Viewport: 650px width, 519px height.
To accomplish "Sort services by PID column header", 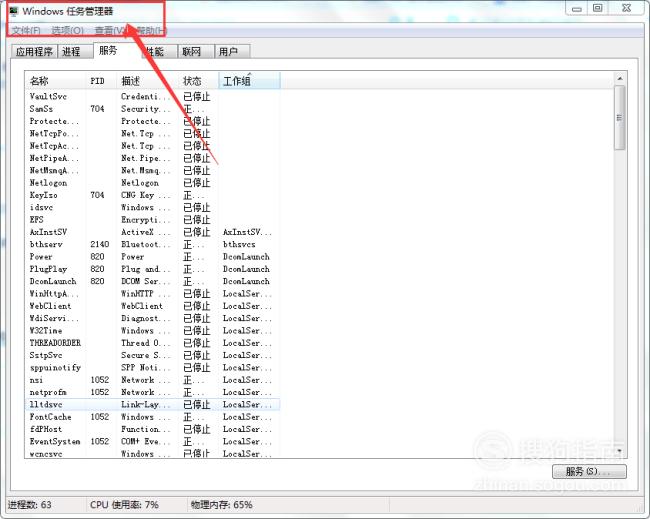I will (102, 81).
